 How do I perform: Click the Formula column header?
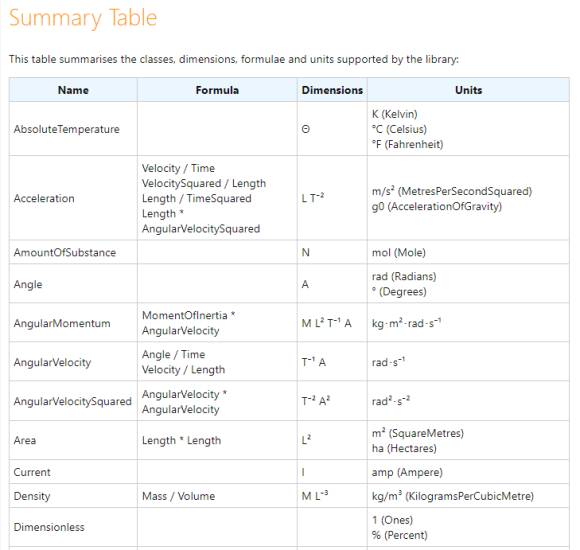pyautogui.click(x=217, y=90)
